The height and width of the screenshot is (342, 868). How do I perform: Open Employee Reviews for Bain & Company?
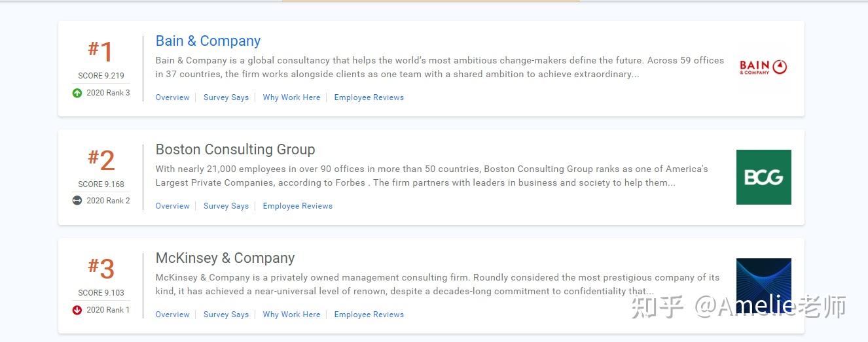tap(369, 97)
